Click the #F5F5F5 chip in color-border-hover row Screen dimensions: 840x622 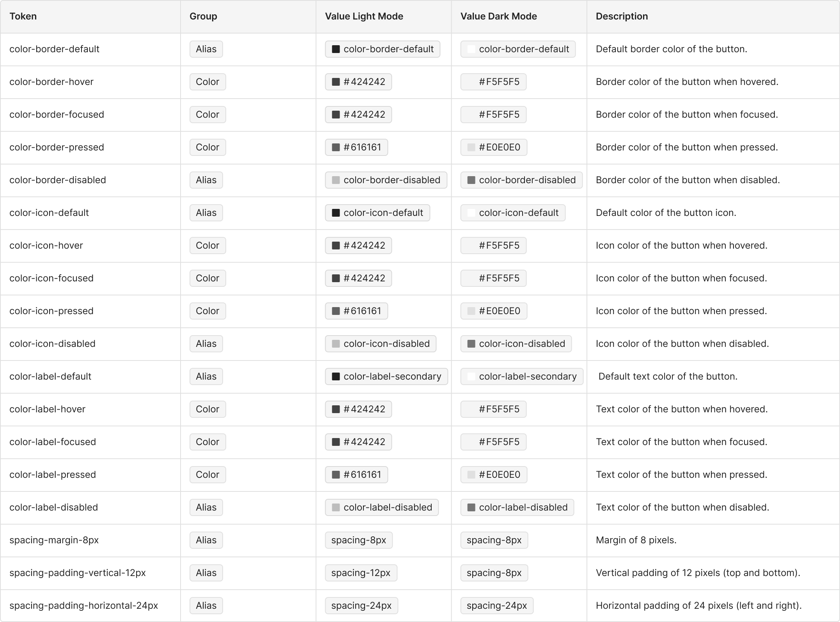point(493,82)
